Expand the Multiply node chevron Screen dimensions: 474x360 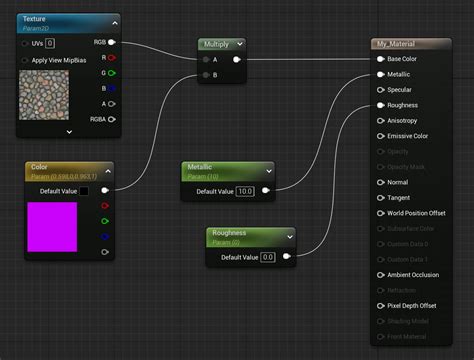240,44
